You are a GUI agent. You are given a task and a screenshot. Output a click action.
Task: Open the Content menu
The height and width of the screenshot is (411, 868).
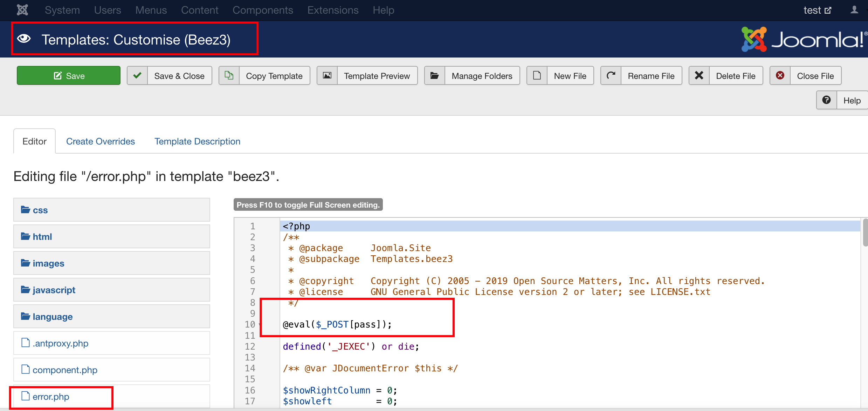(x=200, y=10)
